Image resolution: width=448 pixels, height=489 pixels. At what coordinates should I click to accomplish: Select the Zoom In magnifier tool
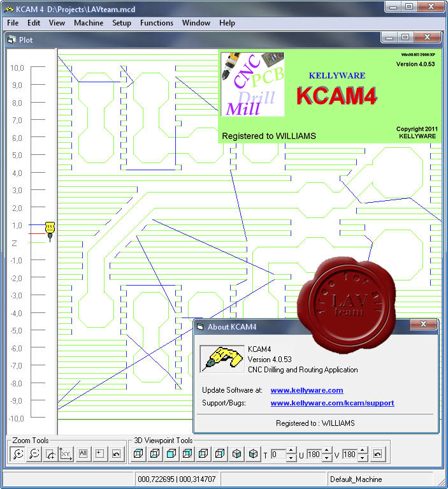click(18, 454)
